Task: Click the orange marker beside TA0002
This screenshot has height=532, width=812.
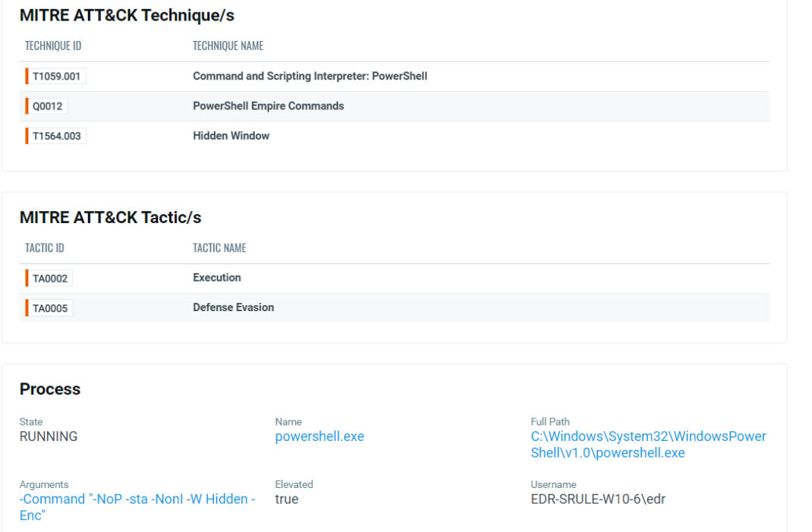Action: [25, 278]
